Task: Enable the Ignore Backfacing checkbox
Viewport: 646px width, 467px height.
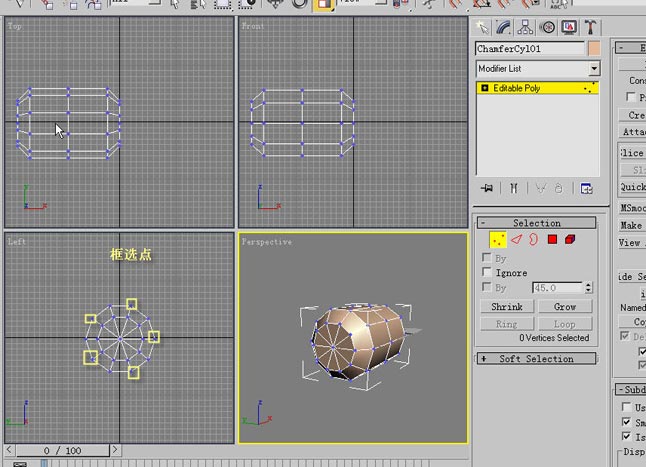Action: pyautogui.click(x=487, y=272)
